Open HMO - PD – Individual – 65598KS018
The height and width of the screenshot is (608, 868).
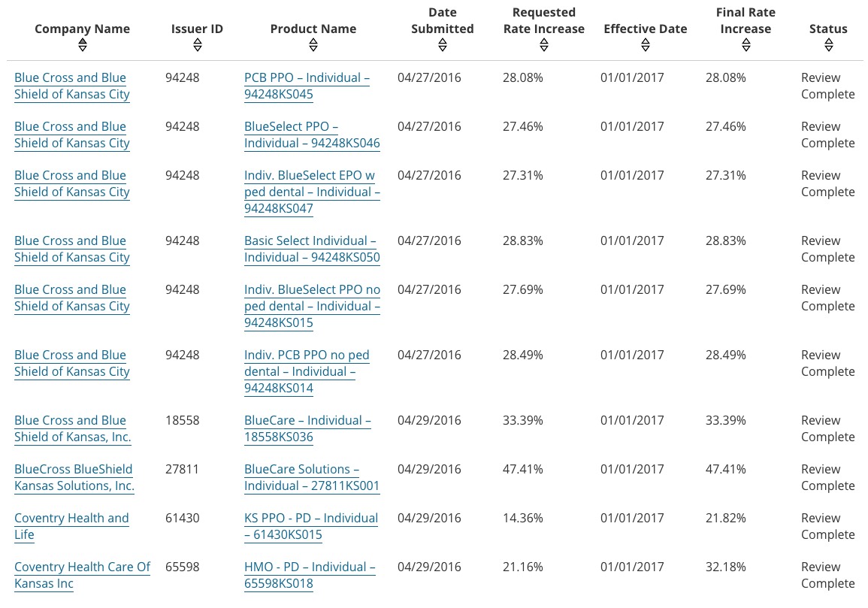(310, 575)
